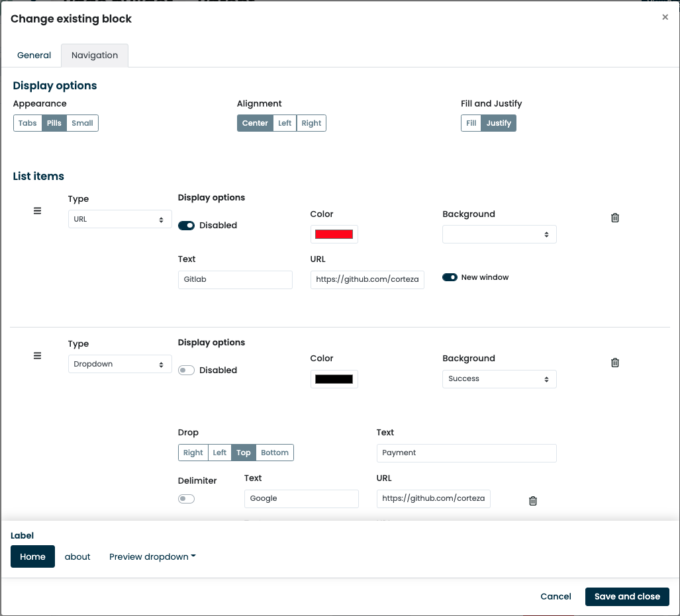This screenshot has height=616, width=680.
Task: Set Drop direction to Left
Action: 219,453
